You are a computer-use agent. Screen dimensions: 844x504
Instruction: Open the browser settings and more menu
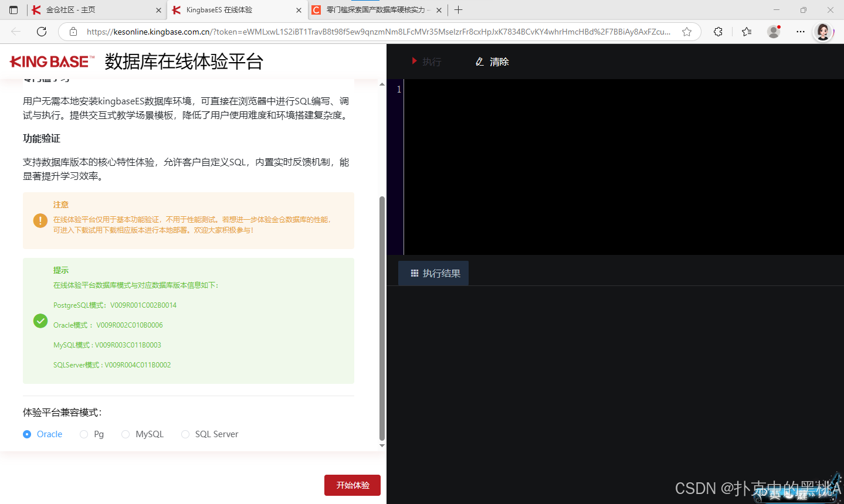click(x=801, y=32)
